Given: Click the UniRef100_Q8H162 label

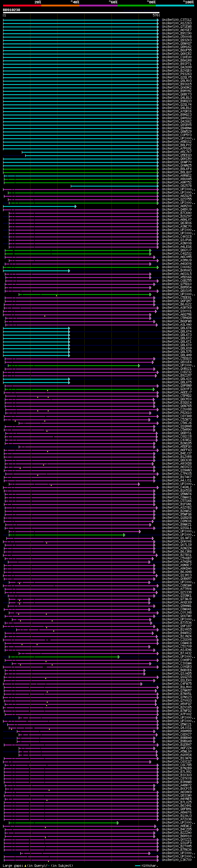Looking at the screenshot, I should [177, 47].
